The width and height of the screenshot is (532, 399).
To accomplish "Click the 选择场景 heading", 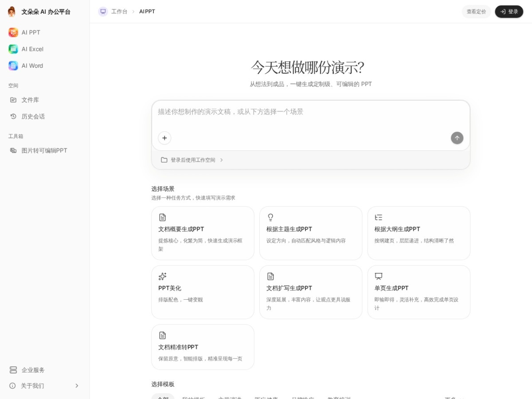I will click(163, 189).
